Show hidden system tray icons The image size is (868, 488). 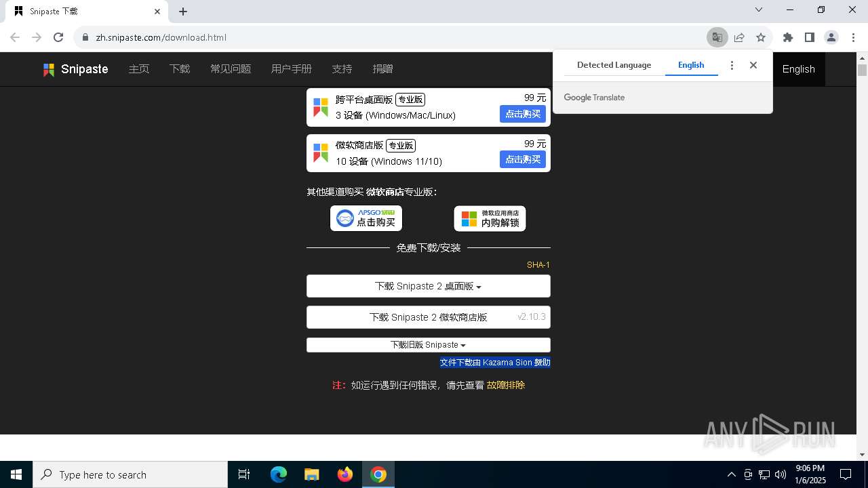[x=731, y=474]
